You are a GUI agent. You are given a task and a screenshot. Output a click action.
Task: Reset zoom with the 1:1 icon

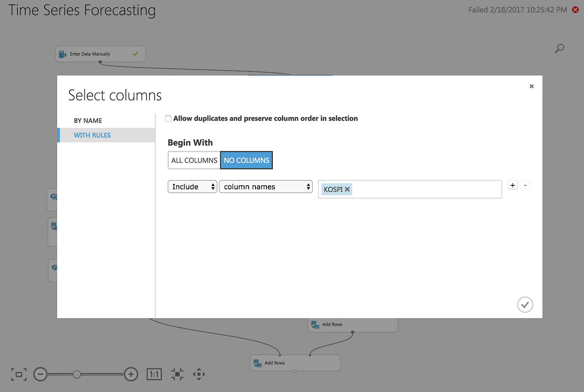click(x=154, y=375)
